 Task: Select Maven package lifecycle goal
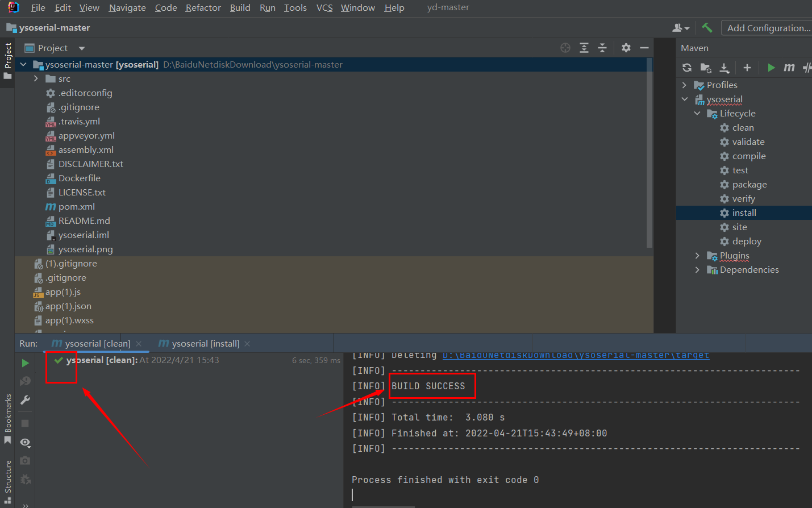[x=749, y=184]
